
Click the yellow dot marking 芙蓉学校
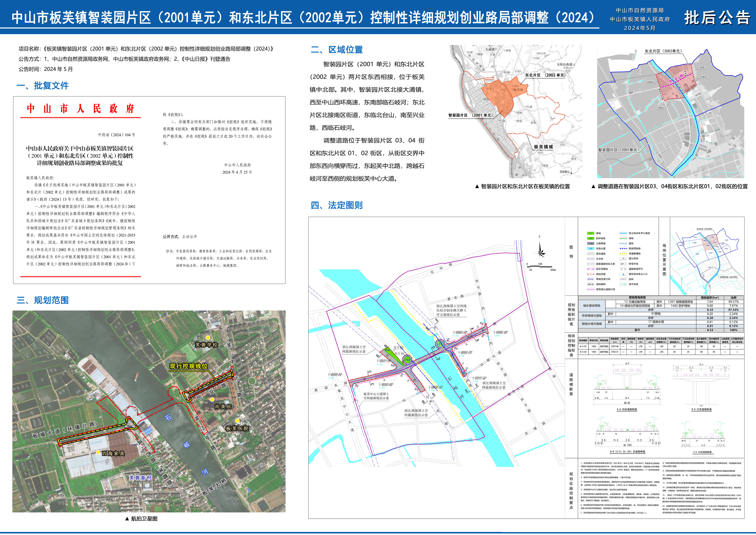(208, 338)
